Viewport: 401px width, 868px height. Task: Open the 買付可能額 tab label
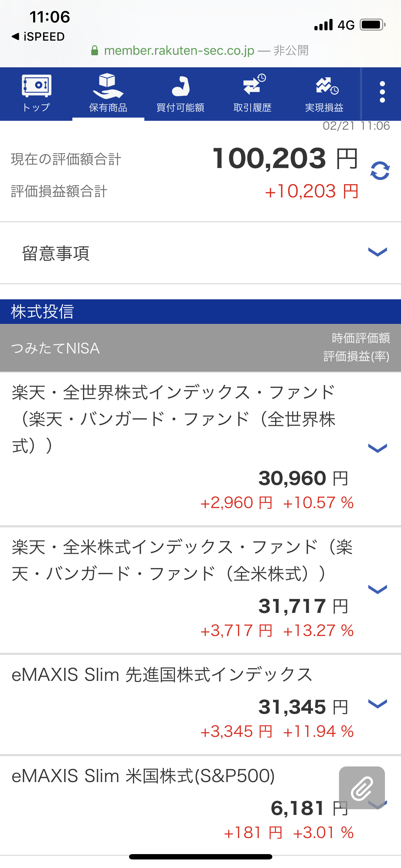[180, 107]
